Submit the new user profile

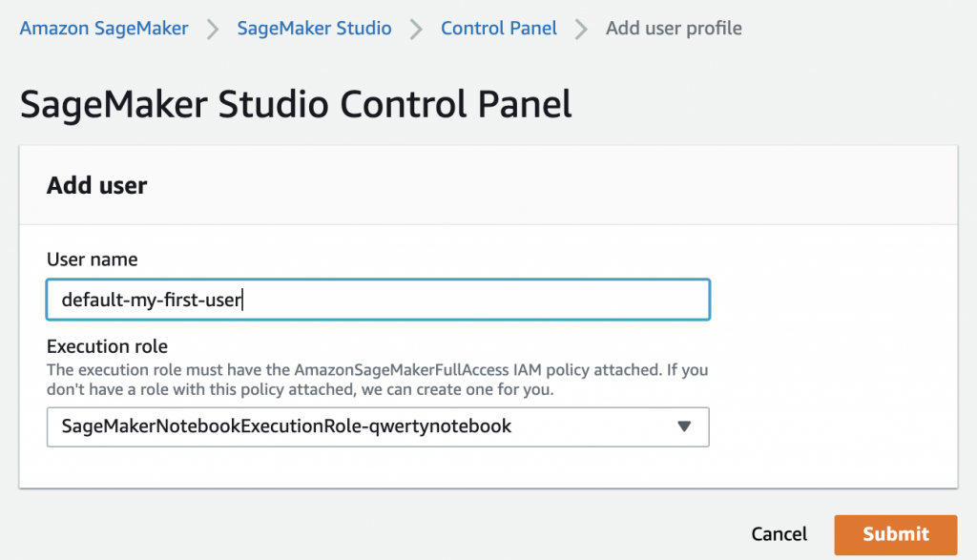(x=895, y=534)
